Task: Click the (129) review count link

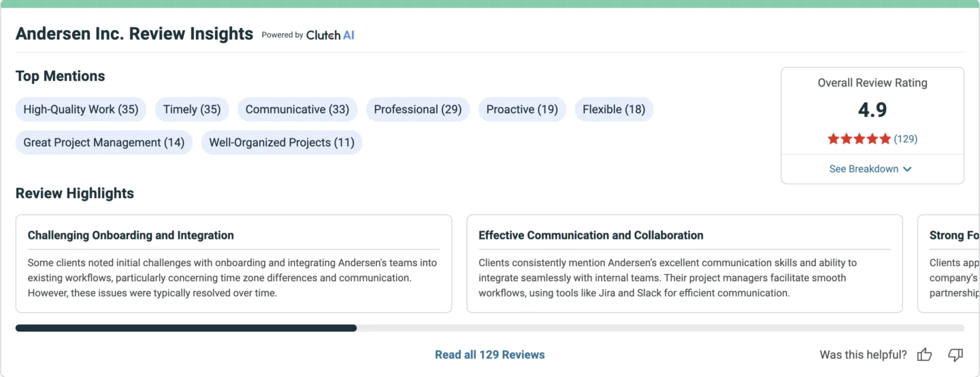Action: (x=906, y=139)
